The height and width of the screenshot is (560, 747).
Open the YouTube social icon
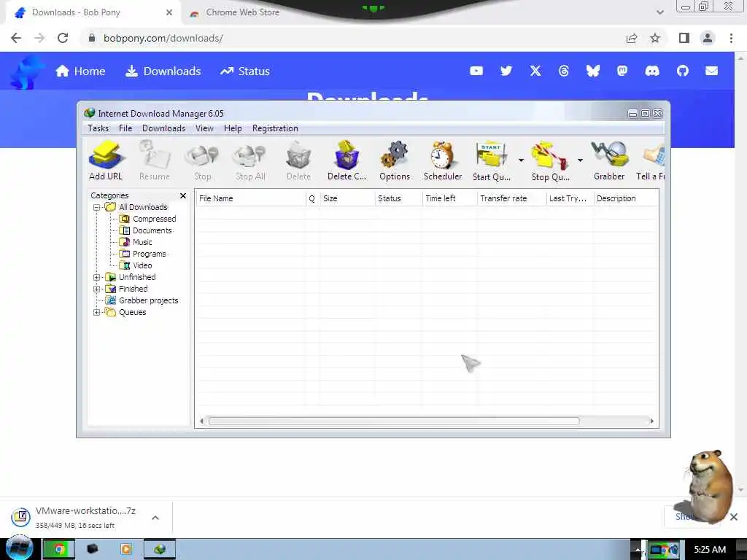[476, 71]
